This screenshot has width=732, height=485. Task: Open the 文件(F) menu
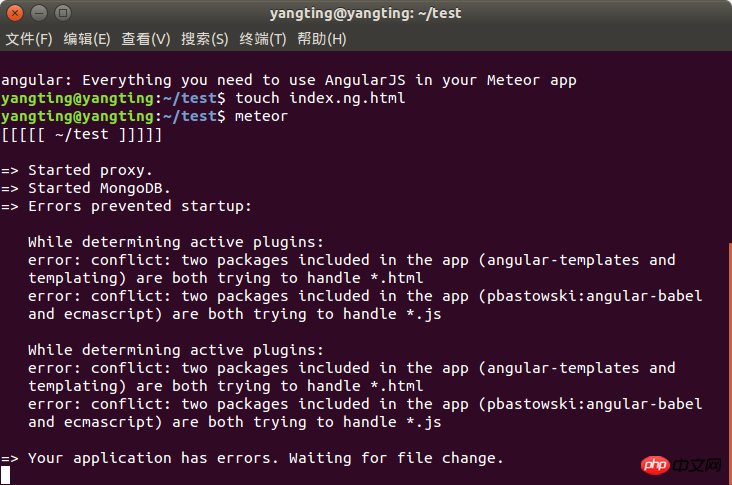pyautogui.click(x=29, y=39)
